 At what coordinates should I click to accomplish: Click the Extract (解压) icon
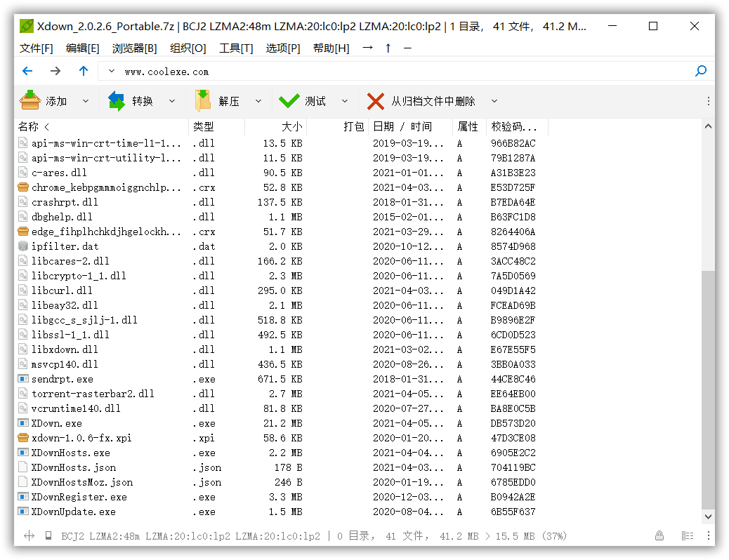click(203, 101)
